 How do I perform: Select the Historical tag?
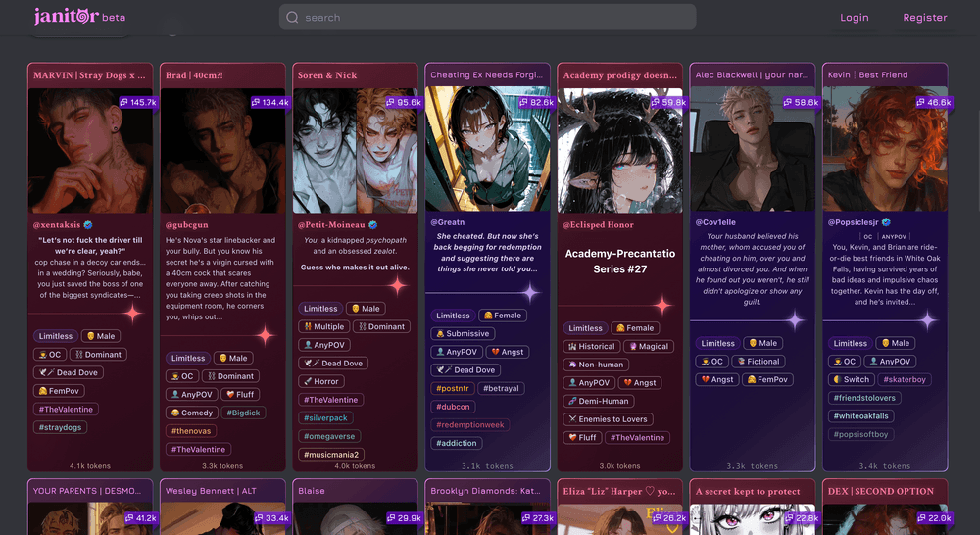592,346
